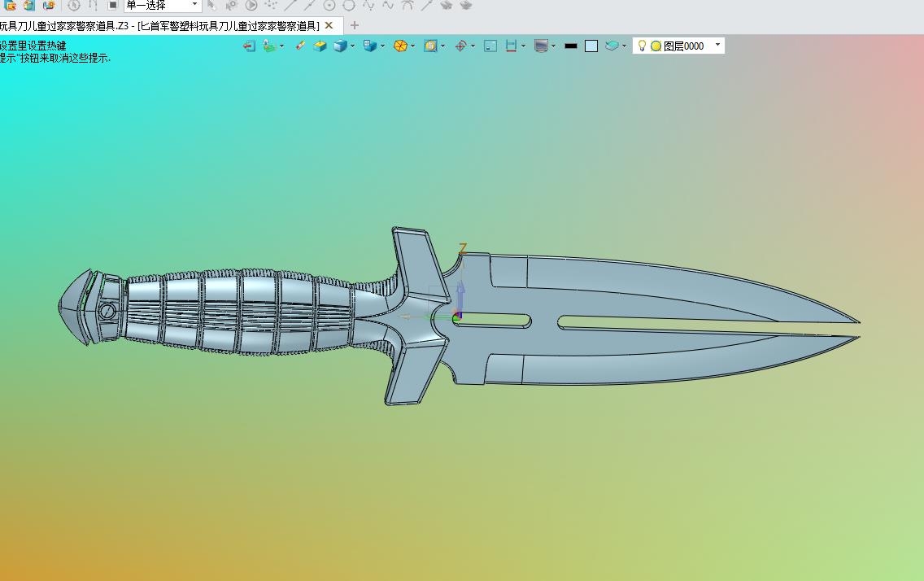This screenshot has width=924, height=581.
Task: Click the layer manager stacked-sheet icon
Action: tap(612, 46)
